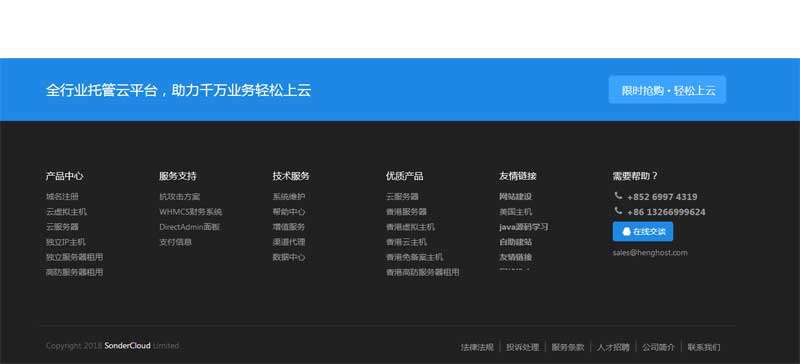Click the WHMCS财务系统 link
800x364 pixels.
tap(191, 212)
